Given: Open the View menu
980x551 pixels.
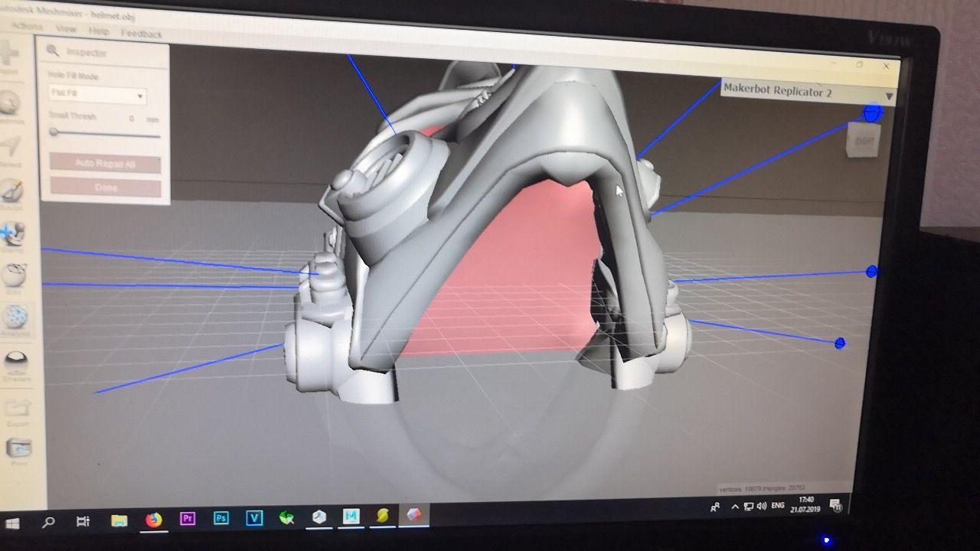Looking at the screenshot, I should tap(66, 29).
